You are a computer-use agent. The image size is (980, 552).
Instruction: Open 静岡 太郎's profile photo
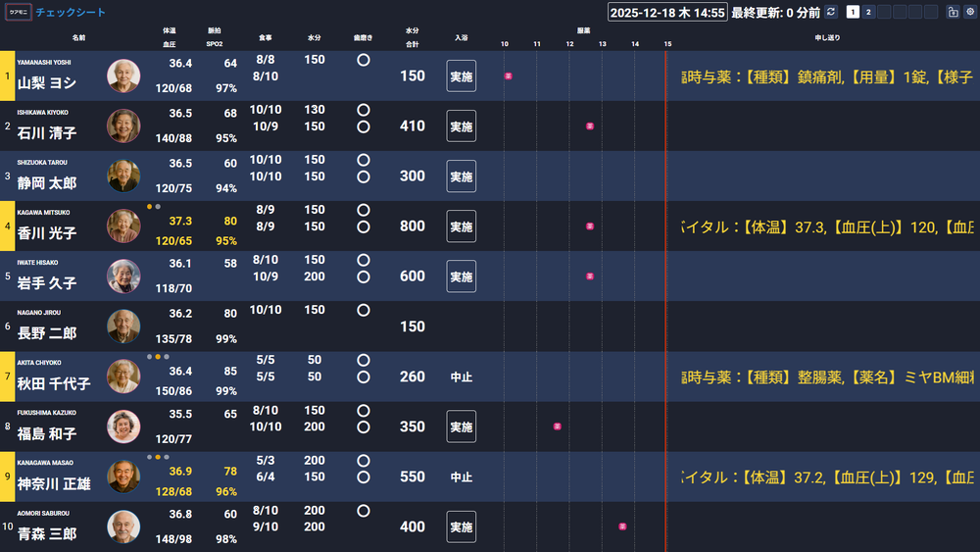123,176
